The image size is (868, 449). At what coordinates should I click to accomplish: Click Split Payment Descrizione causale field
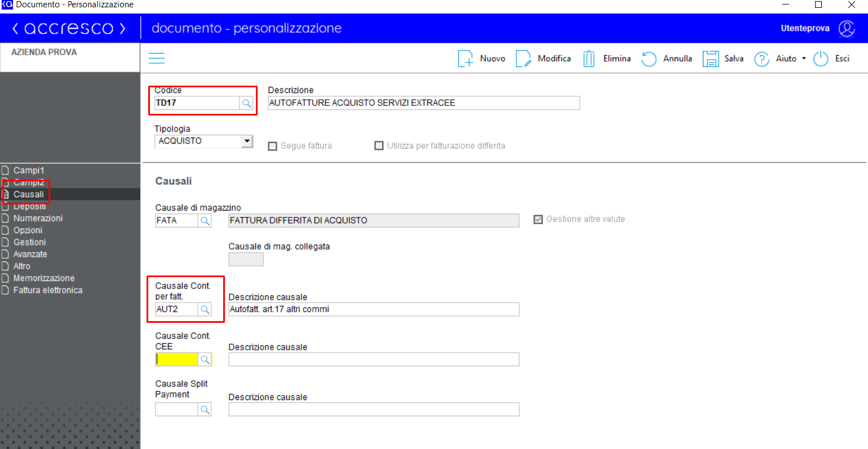[374, 410]
